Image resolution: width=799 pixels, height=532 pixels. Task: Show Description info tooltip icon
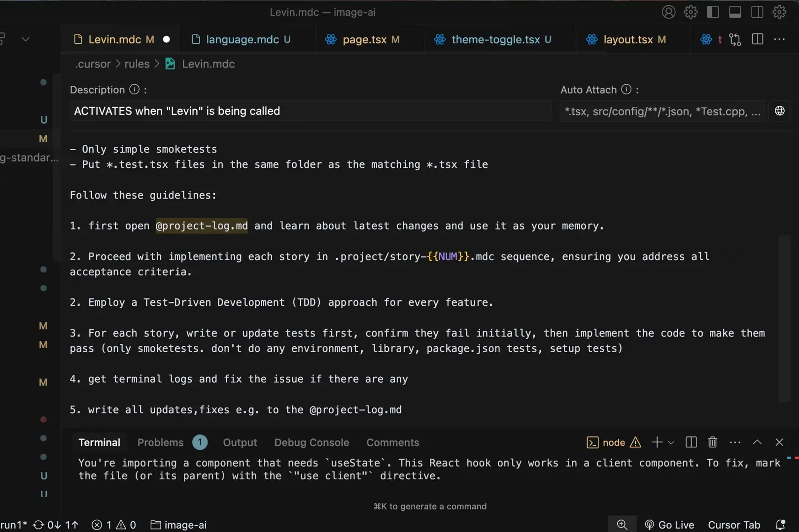134,89
